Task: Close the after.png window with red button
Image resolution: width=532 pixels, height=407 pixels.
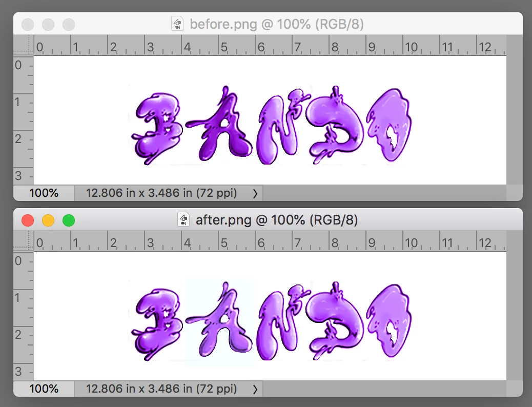Action: [28, 220]
